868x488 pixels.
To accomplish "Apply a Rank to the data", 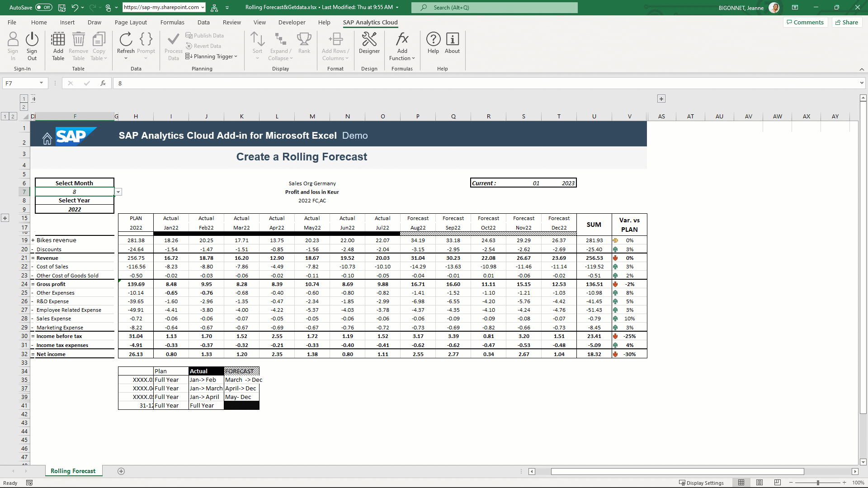I will pos(304,45).
